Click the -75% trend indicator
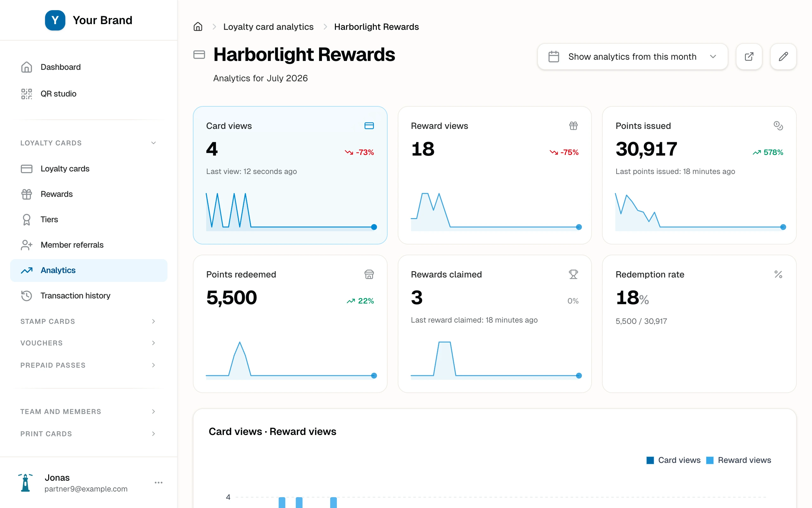The height and width of the screenshot is (508, 812). [x=564, y=152]
